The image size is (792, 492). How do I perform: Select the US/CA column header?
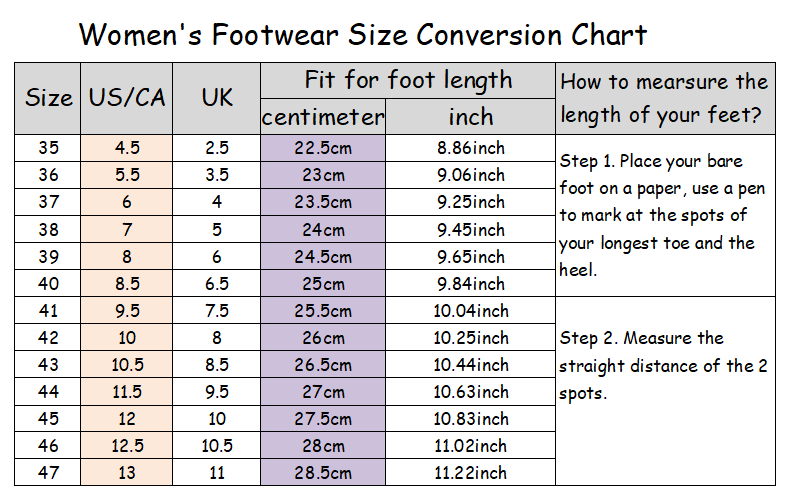pos(127,99)
